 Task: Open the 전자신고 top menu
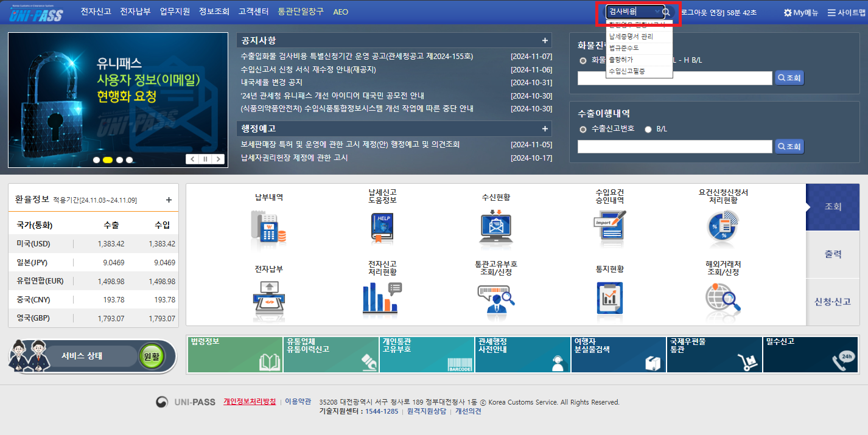[96, 12]
